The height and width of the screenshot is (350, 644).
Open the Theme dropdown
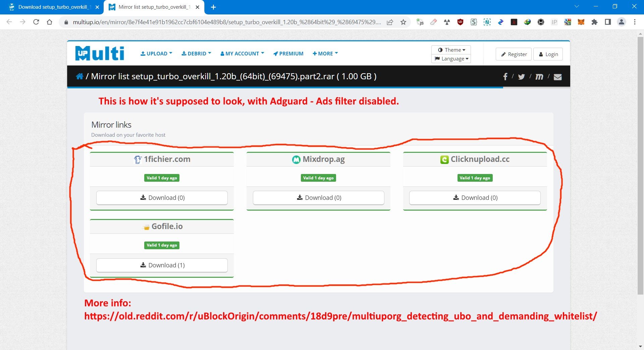click(451, 50)
